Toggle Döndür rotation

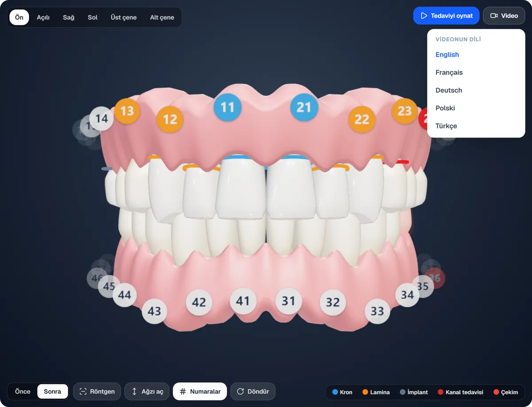(x=253, y=391)
